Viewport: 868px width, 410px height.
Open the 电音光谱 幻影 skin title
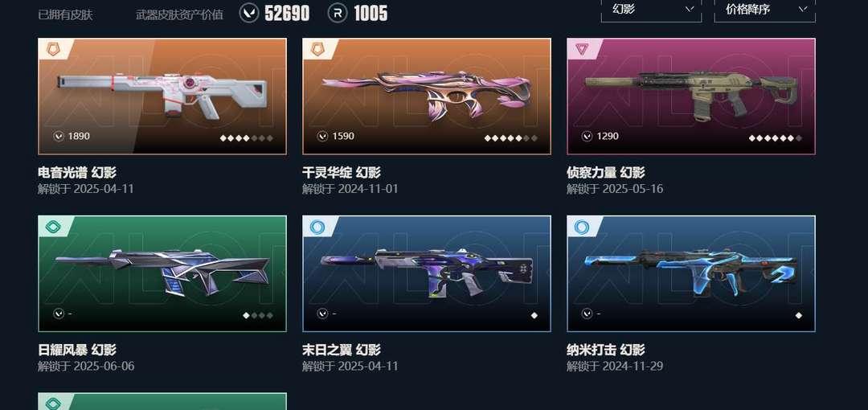(x=77, y=172)
